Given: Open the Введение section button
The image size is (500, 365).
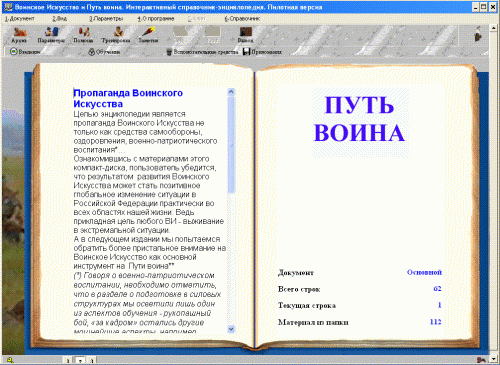Looking at the screenshot, I should [25, 52].
